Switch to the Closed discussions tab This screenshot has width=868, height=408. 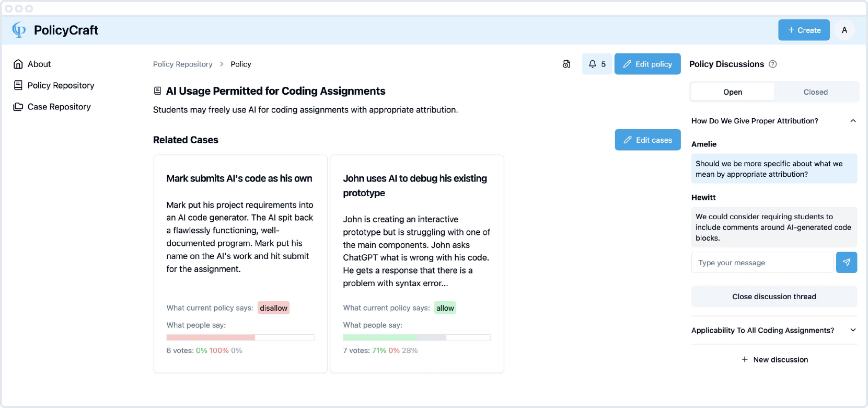(x=815, y=92)
